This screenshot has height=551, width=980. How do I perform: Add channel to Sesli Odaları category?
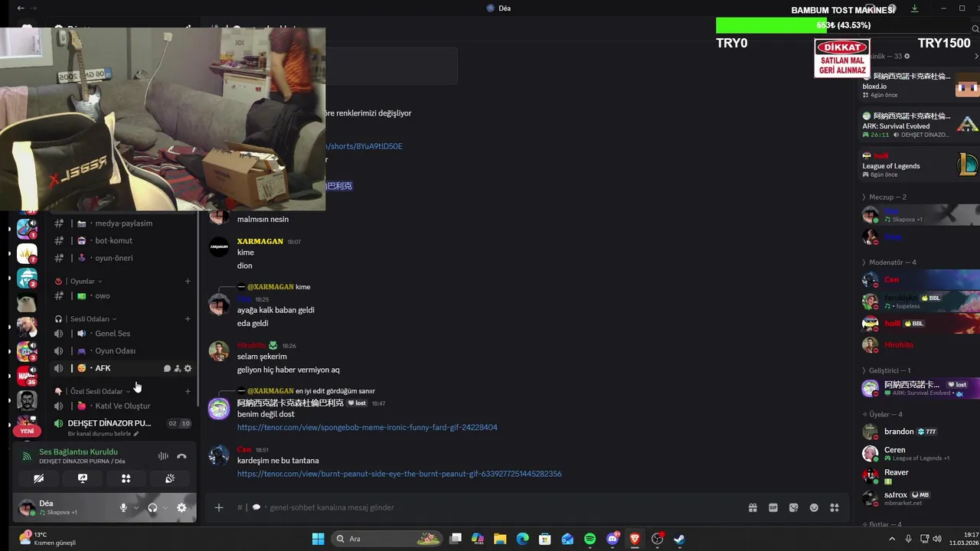click(x=188, y=319)
